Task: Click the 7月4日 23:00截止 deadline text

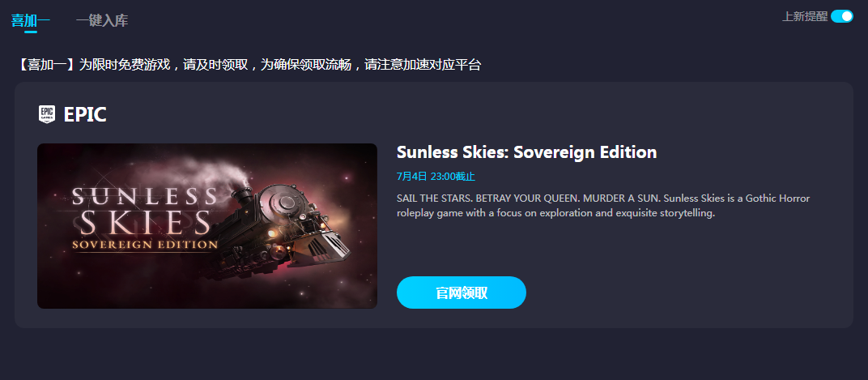Action: coord(436,177)
